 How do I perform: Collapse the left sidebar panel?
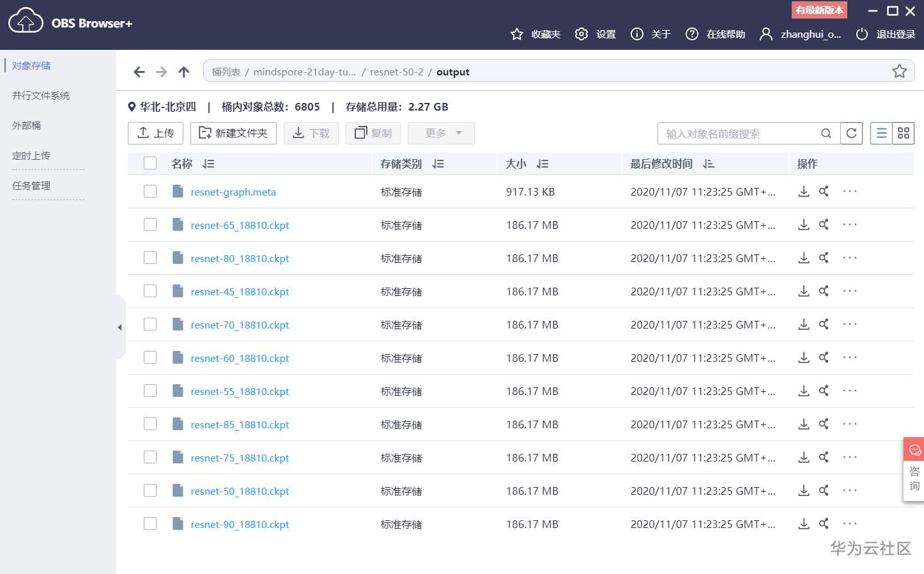coord(119,327)
